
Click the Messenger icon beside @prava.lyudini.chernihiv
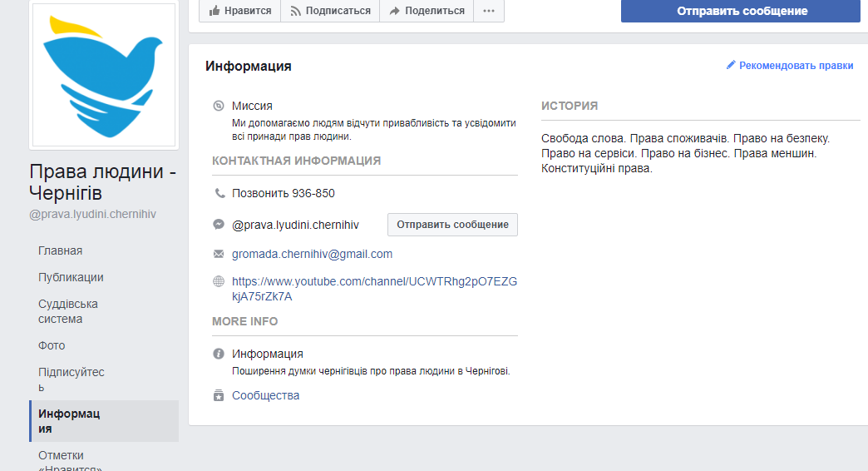219,225
